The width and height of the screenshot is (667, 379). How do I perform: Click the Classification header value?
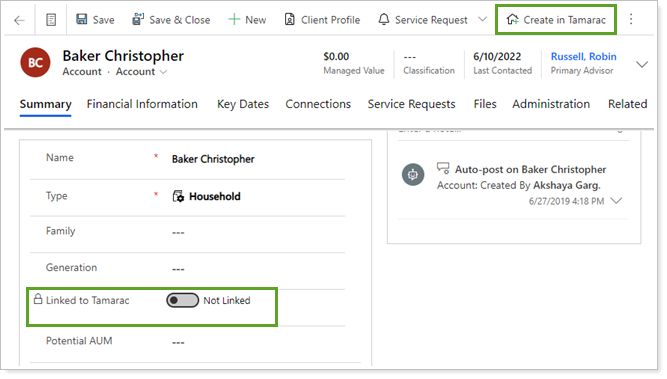[x=410, y=57]
